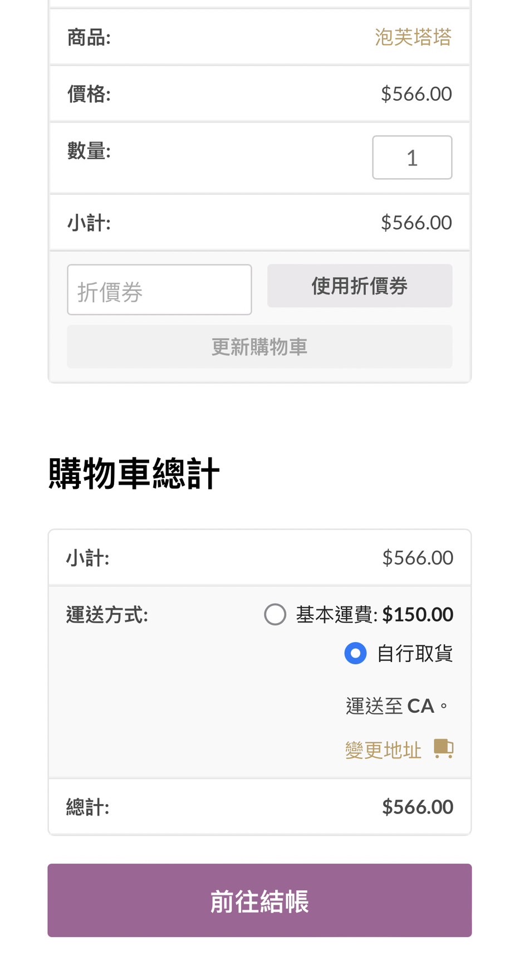Click the bold 總計 amount $566.00

(418, 807)
